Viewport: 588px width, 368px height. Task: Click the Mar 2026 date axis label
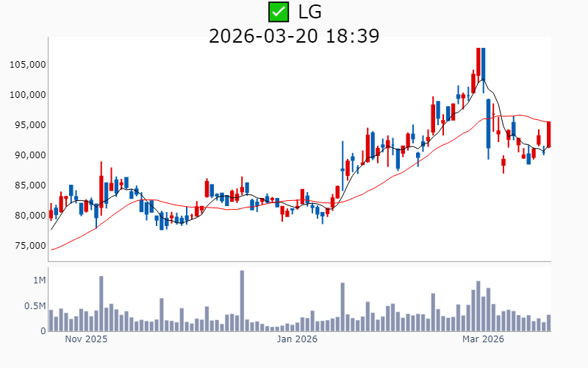(x=483, y=339)
